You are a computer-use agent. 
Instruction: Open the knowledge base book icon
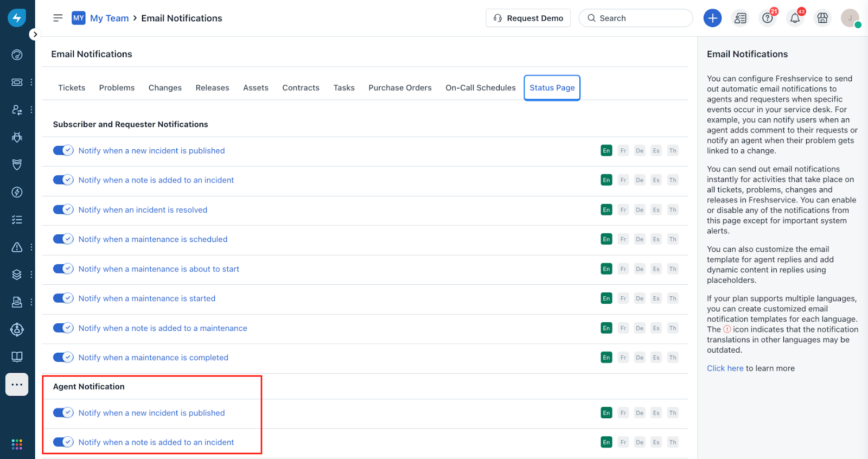coord(17,356)
